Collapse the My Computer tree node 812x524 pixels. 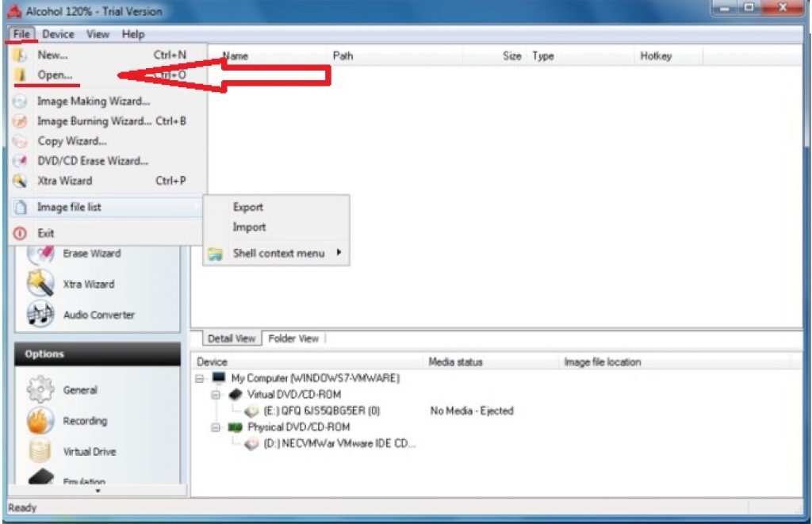(200, 378)
